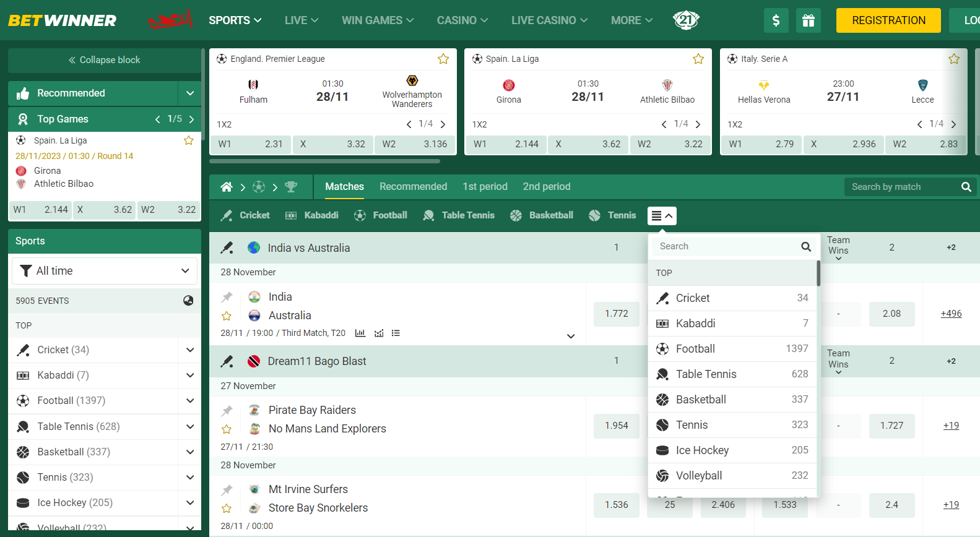Star the Mt Irvine Surfers match

coord(227,509)
